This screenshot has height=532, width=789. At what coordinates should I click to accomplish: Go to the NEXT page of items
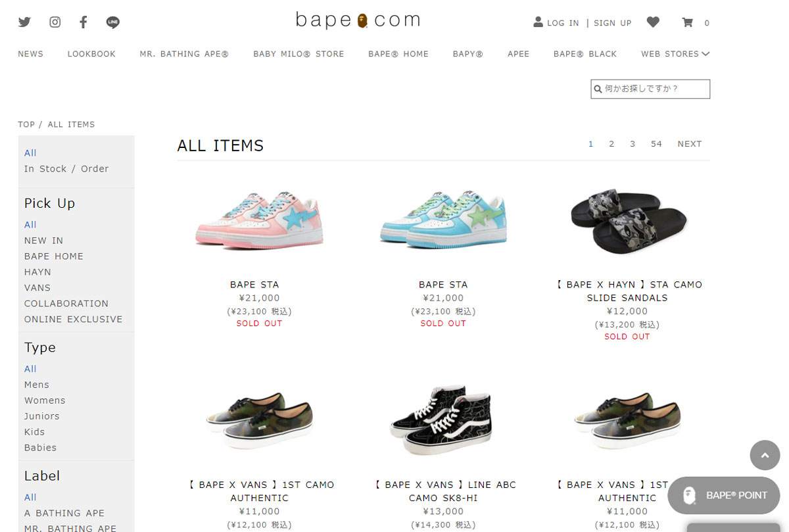[x=690, y=144]
